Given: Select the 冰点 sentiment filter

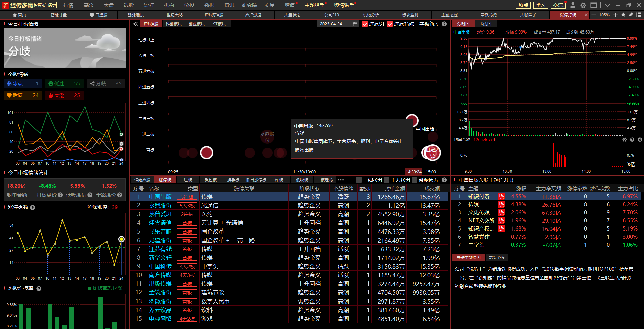Looking at the screenshot, I should coord(22,84).
